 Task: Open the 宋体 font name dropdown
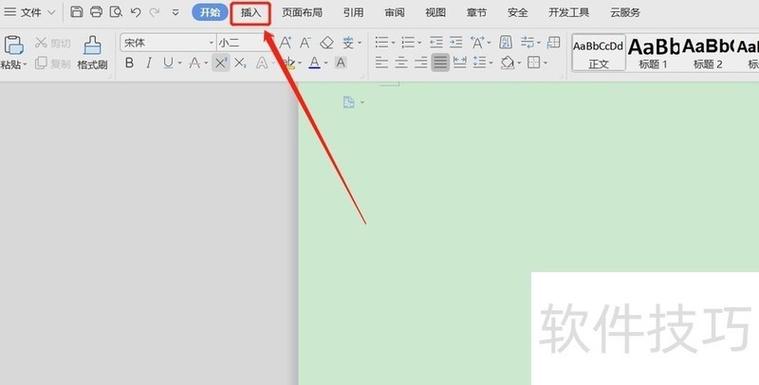point(212,43)
